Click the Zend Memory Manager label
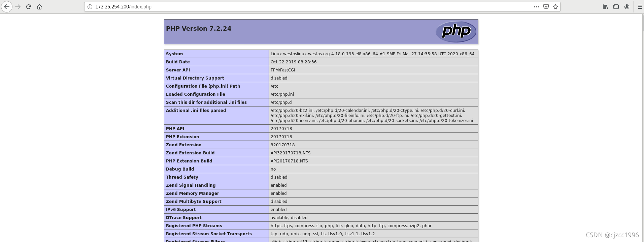Viewport: 644px width, 242px height. (193, 193)
